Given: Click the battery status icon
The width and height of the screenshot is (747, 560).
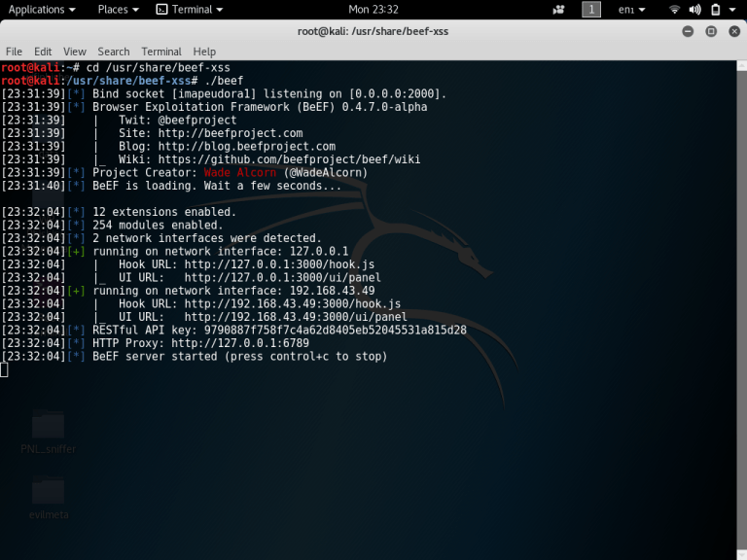Looking at the screenshot, I should 715,10.
